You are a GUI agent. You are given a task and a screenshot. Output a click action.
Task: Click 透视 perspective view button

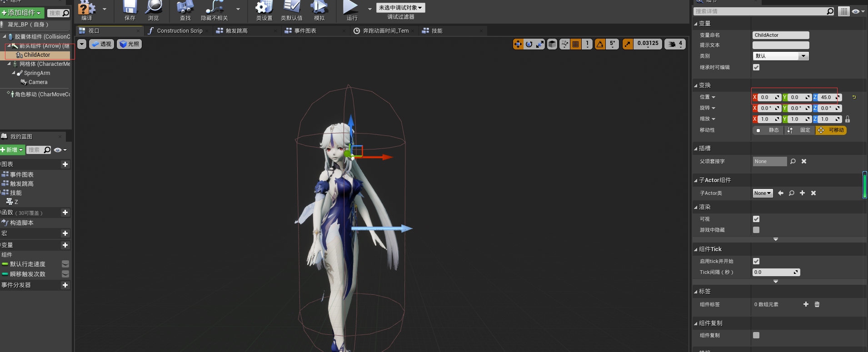101,44
